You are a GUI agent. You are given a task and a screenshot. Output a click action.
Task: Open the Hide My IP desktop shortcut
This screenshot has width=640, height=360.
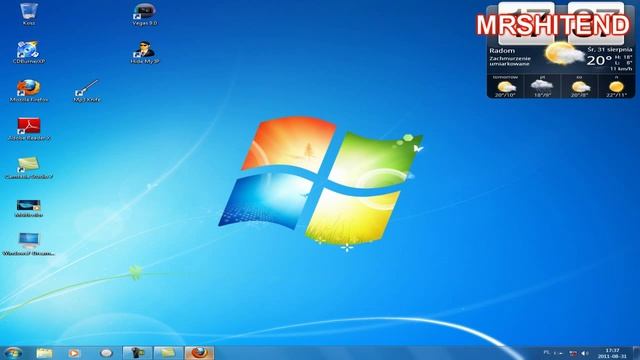point(144,52)
